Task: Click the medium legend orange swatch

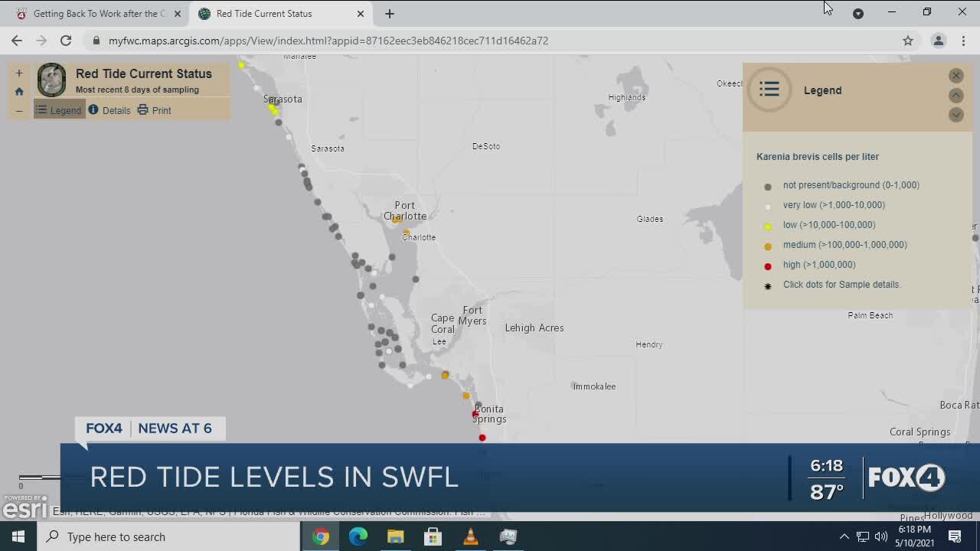Action: click(768, 246)
